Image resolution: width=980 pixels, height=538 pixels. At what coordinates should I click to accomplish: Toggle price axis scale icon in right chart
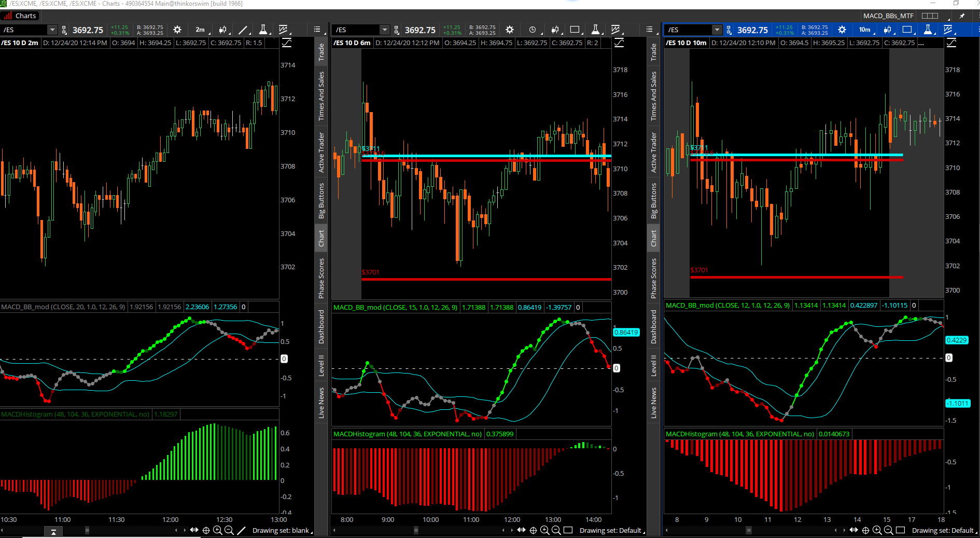pos(951,43)
